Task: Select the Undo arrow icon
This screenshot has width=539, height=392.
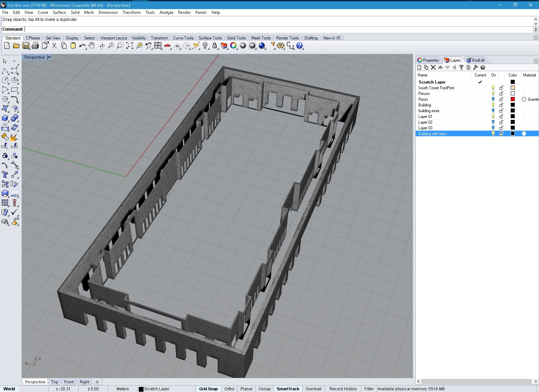Action: click(x=82, y=46)
